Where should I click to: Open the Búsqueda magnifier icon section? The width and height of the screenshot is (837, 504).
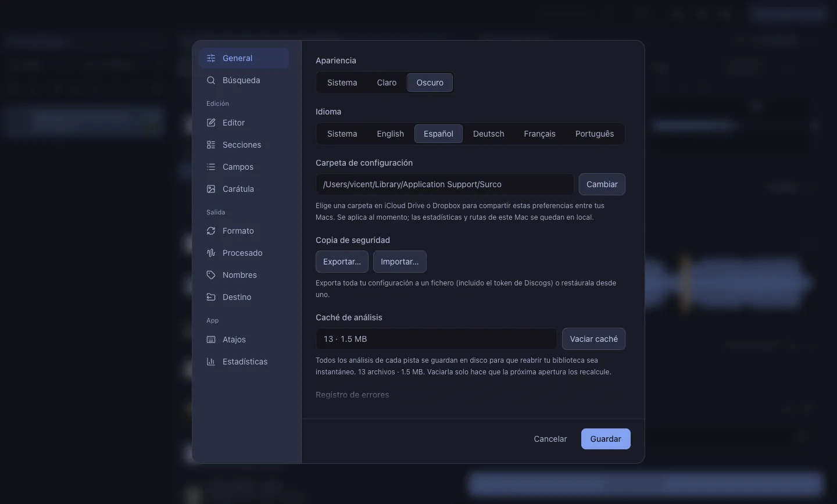click(211, 80)
